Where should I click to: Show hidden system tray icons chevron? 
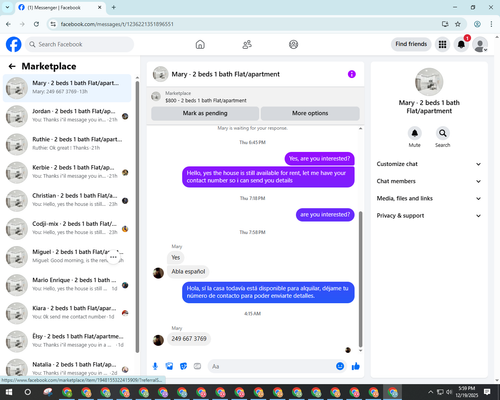pos(430,392)
